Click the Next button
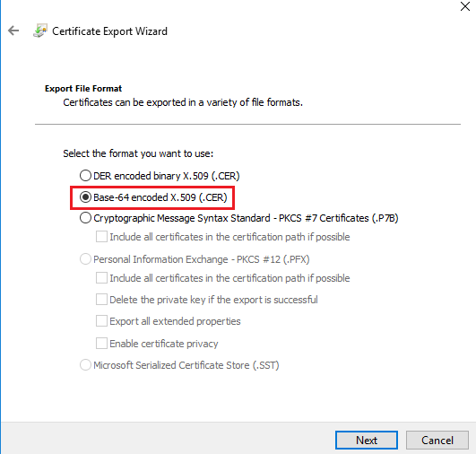 [367, 440]
